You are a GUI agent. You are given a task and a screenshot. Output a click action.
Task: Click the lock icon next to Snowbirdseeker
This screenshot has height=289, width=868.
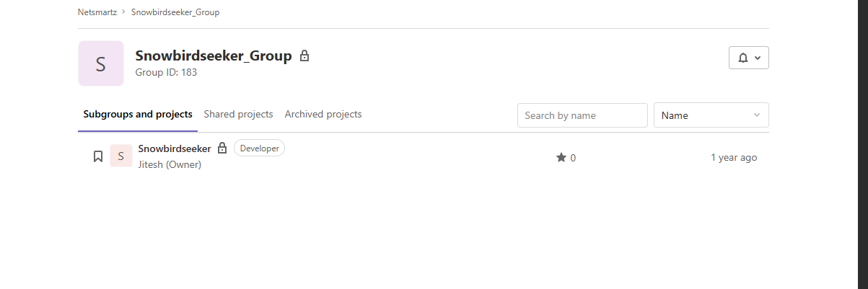[222, 148]
